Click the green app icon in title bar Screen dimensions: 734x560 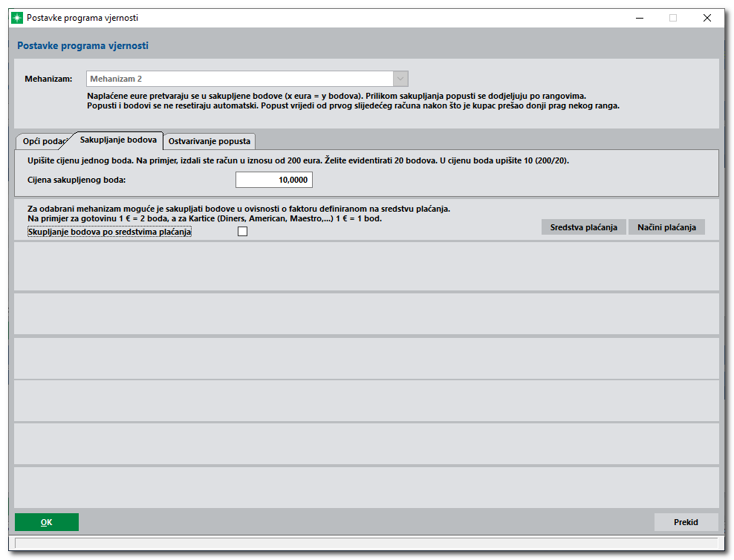pyautogui.click(x=17, y=18)
